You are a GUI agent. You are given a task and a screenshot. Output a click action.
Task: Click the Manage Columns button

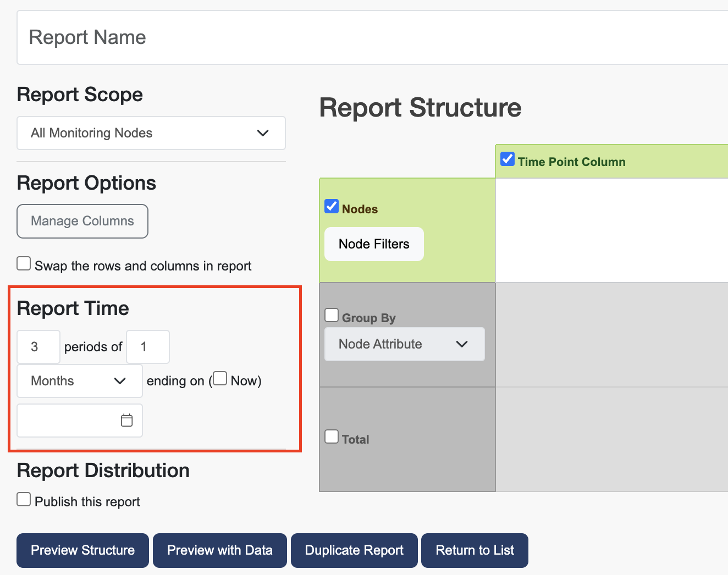click(x=82, y=221)
